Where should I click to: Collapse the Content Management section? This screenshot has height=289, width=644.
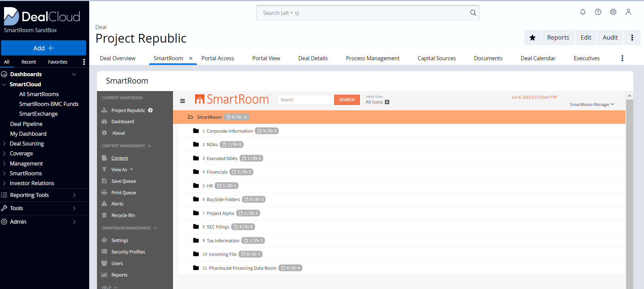(149, 146)
